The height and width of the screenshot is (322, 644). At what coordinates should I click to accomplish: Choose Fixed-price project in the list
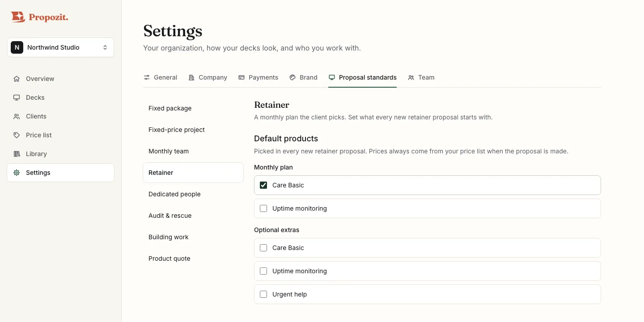(x=193, y=130)
